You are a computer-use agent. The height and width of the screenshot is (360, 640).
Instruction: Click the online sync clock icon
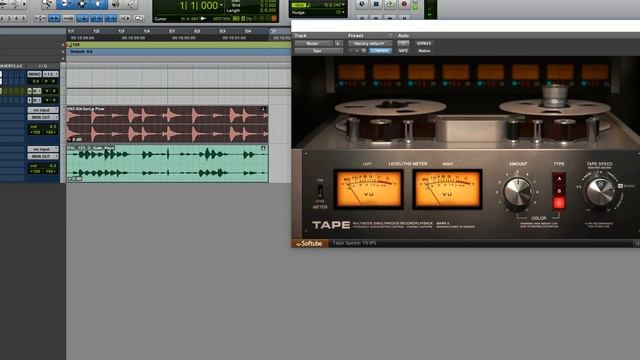click(362, 4)
